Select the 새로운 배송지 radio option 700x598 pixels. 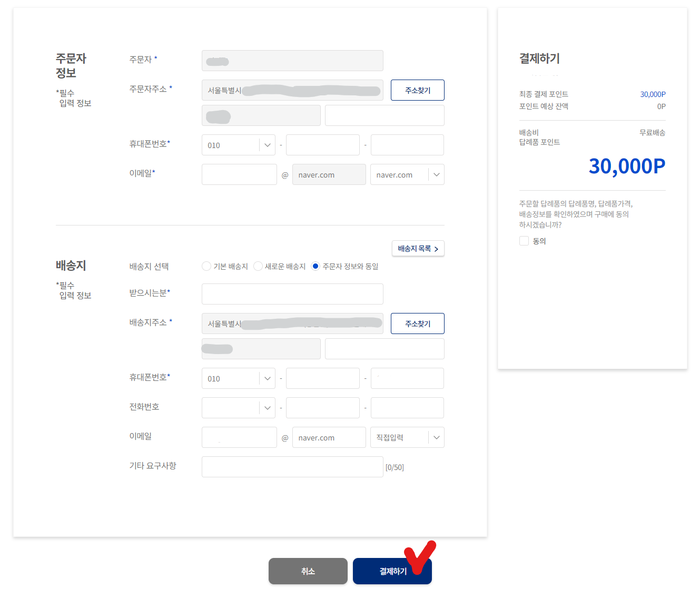258,266
